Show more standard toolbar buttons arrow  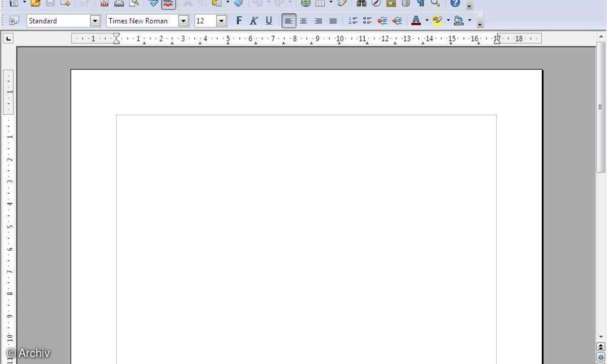469,5
